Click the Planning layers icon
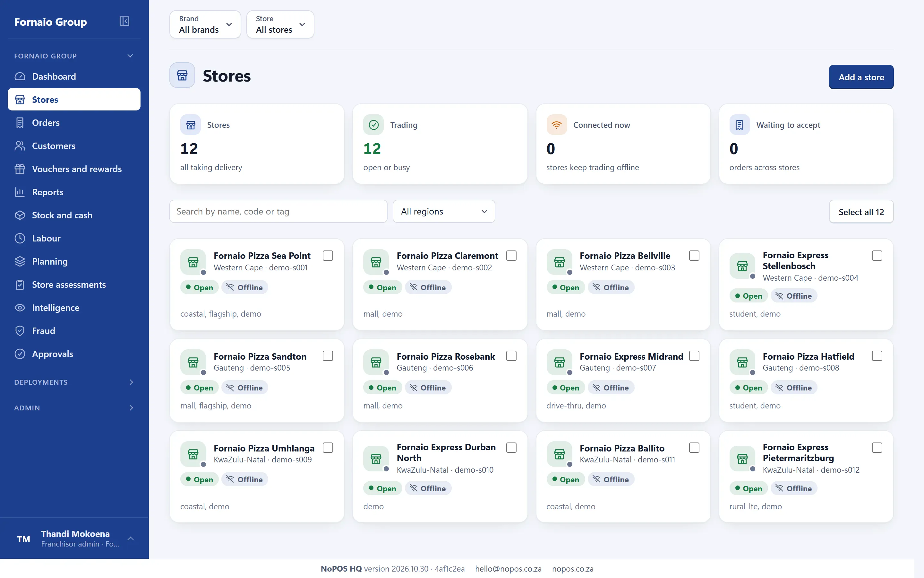Screen dimensions: 924x578 [20, 261]
